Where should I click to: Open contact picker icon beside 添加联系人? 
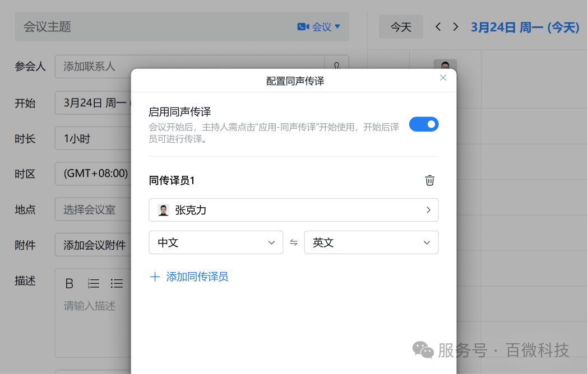[337, 66]
